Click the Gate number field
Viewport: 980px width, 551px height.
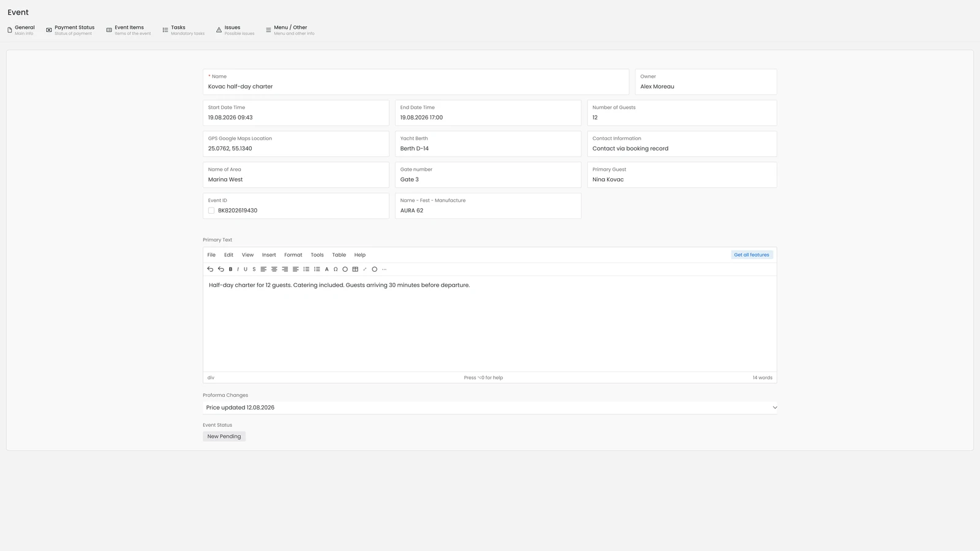[488, 175]
